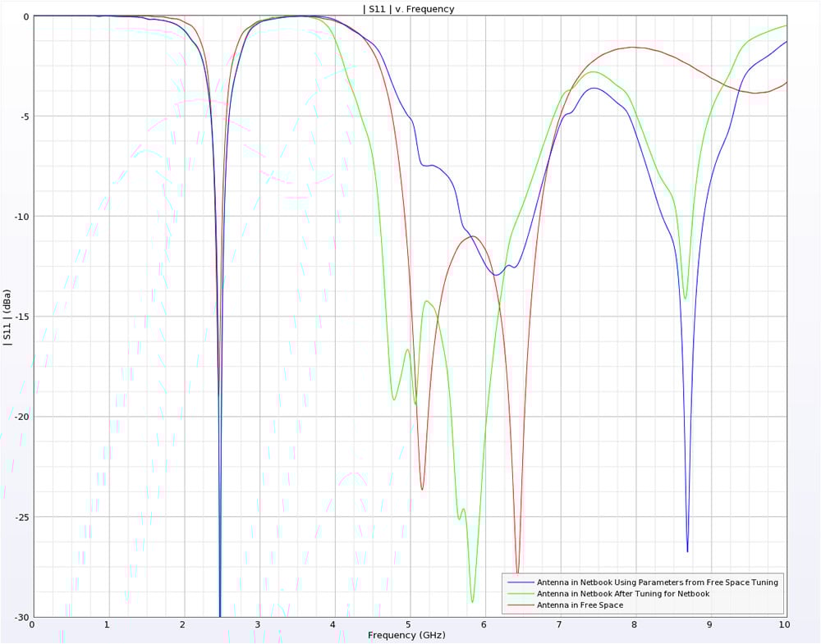Select 'Antenna in Free Space' legend entry
The image size is (821, 644).
pyautogui.click(x=580, y=605)
